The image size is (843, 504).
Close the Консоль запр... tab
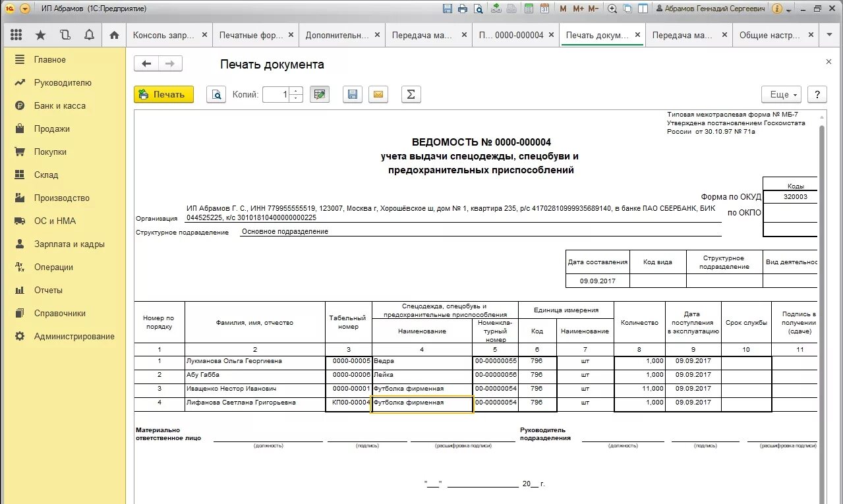(205, 35)
